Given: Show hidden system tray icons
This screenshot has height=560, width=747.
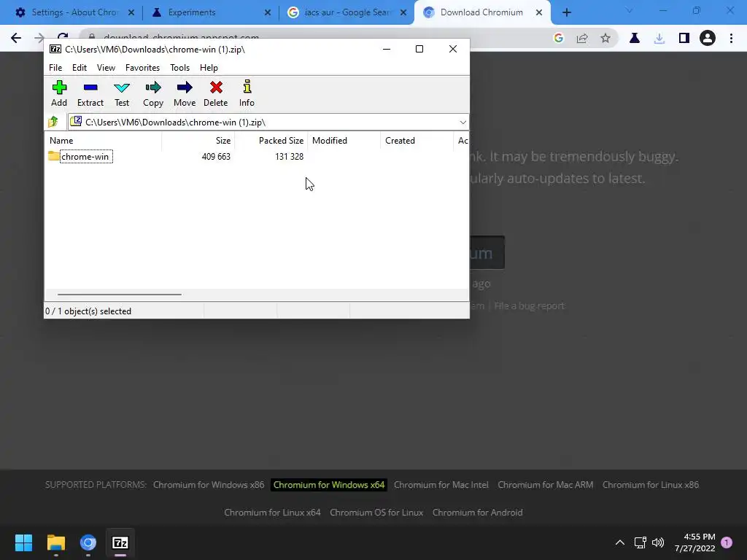Looking at the screenshot, I should coord(620,542).
